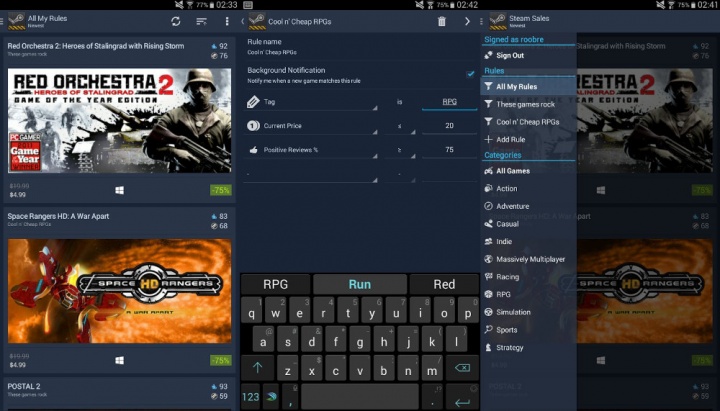
Task: Tap the Steam Sales app logo in the drawer header
Action: [x=498, y=21]
